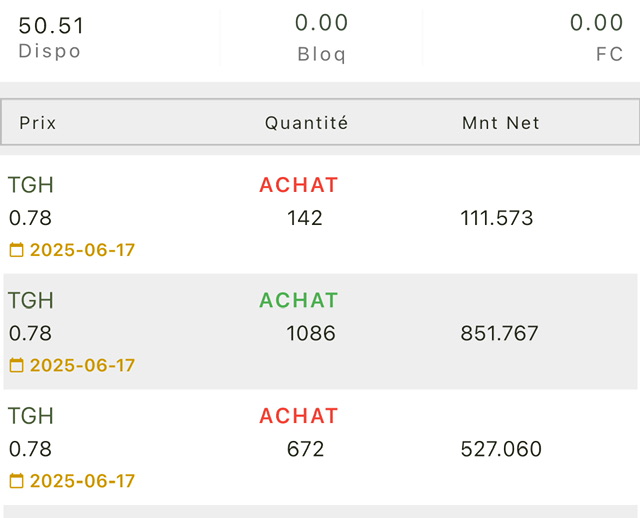Open the red ACHAT label of the 142 order
640x518 pixels.
point(299,185)
